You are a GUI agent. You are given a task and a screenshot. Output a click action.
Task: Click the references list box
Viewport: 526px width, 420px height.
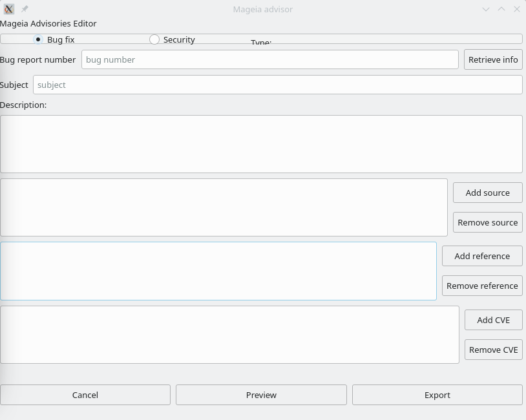tap(218, 271)
